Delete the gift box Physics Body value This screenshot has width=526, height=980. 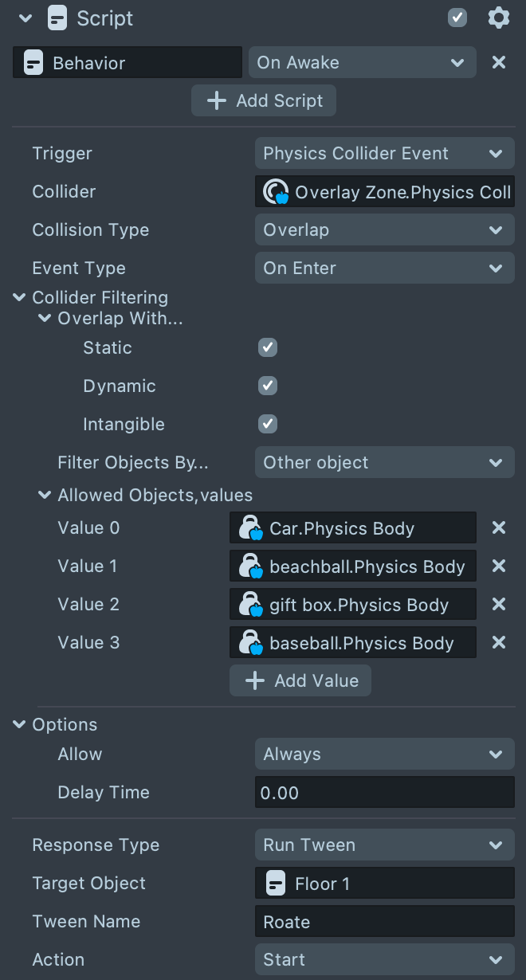tap(499, 604)
